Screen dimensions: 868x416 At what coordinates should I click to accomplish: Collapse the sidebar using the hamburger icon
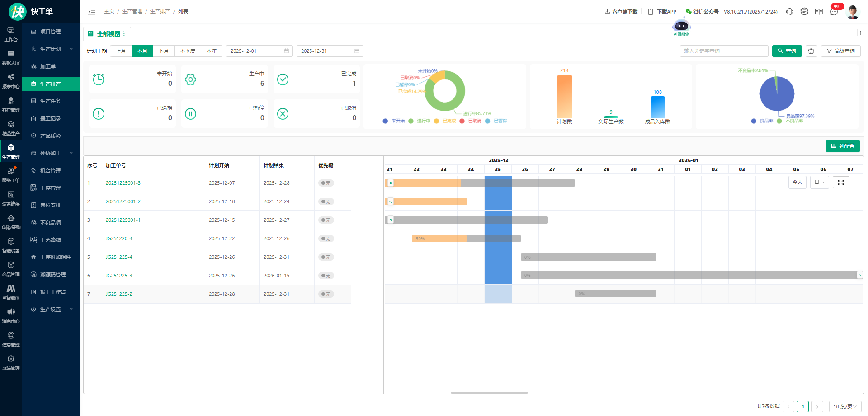point(92,12)
